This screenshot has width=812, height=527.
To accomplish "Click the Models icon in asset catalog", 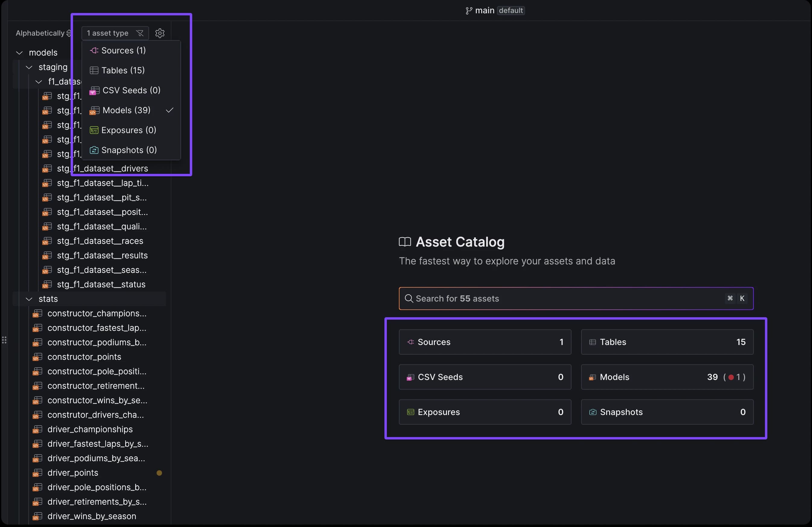I will pos(592,377).
